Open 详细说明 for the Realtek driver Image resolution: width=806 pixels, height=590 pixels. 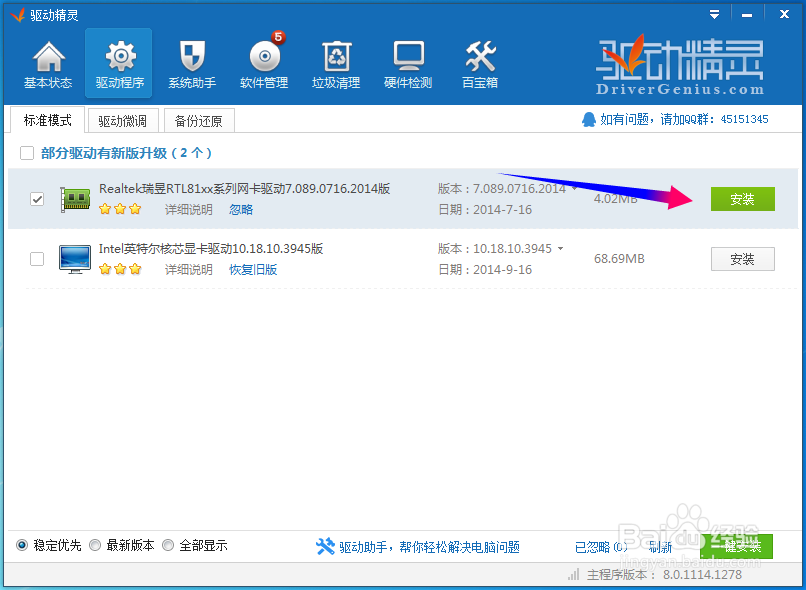[189, 209]
